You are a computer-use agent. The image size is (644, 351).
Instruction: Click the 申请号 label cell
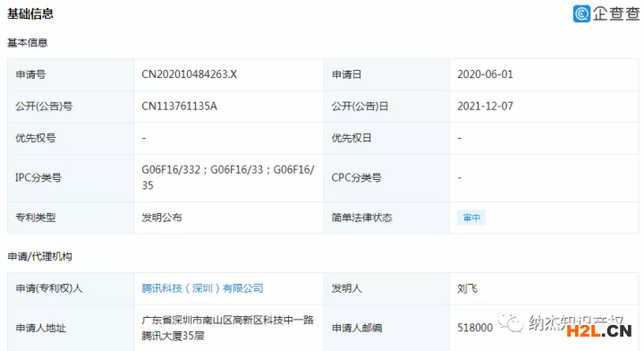pyautogui.click(x=71, y=74)
